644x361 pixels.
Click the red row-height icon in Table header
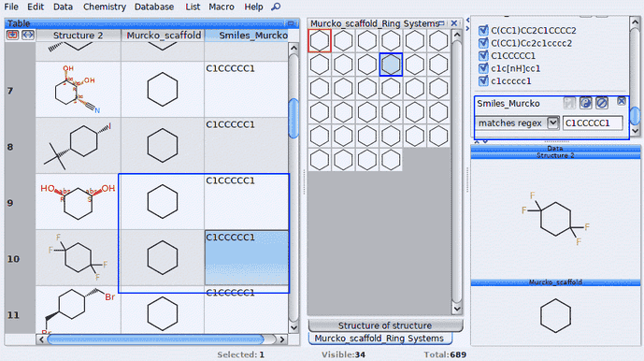13,35
